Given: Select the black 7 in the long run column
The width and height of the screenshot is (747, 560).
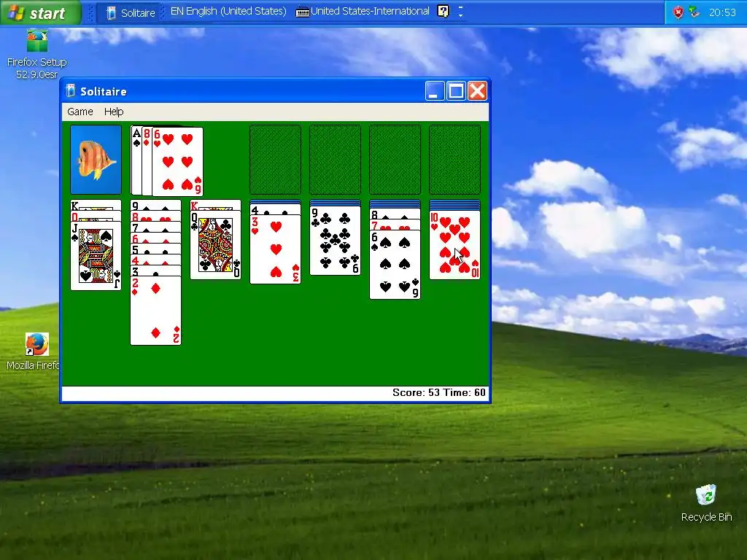Looking at the screenshot, I should [x=156, y=227].
